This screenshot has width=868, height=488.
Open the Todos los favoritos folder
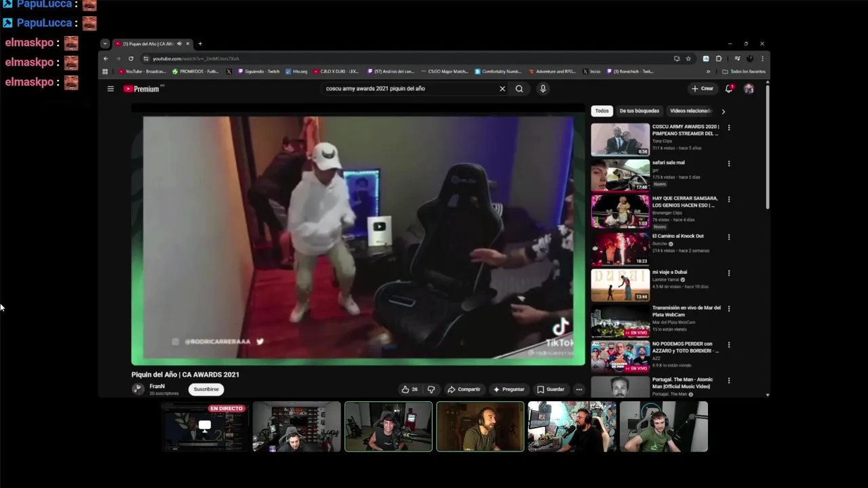click(x=744, y=71)
